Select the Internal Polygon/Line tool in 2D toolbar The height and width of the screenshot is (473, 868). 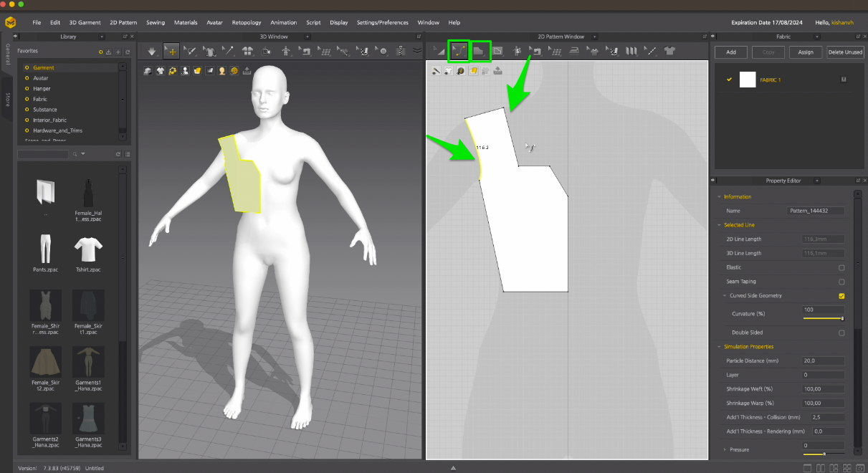point(497,51)
